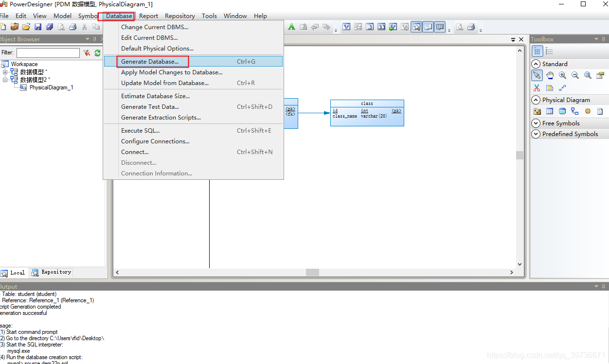
Task: Select the Link/Traceability tool
Action: (562, 88)
